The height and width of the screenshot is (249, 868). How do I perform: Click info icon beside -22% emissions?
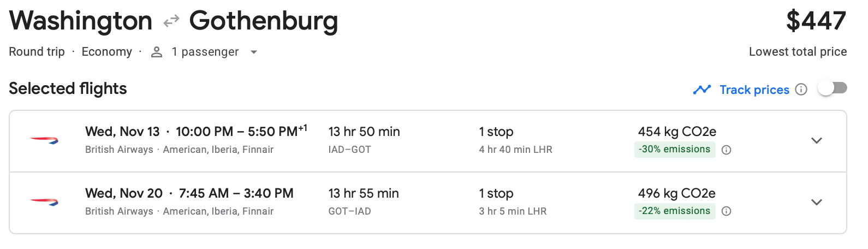(726, 211)
